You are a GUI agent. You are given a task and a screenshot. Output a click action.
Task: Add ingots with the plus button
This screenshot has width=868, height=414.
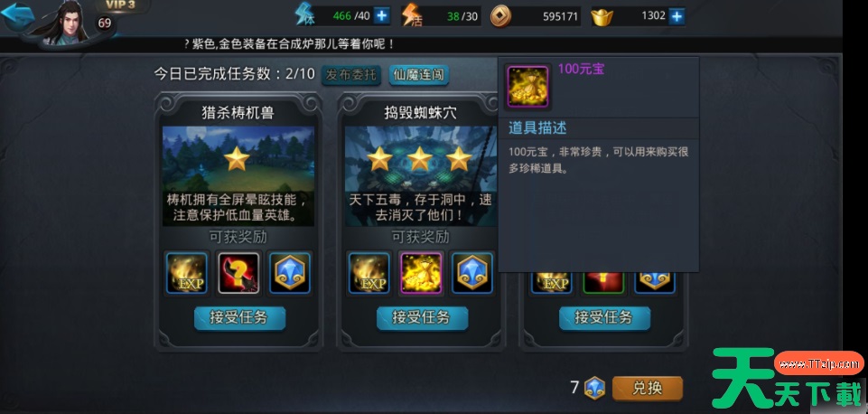click(676, 16)
